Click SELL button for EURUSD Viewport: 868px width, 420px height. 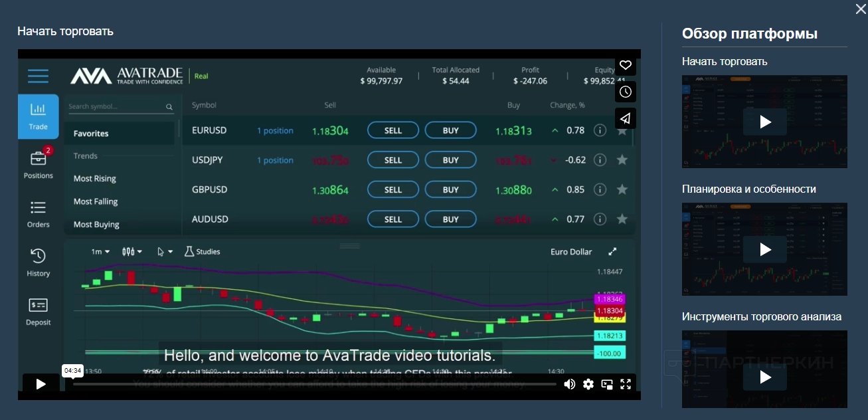pos(393,130)
